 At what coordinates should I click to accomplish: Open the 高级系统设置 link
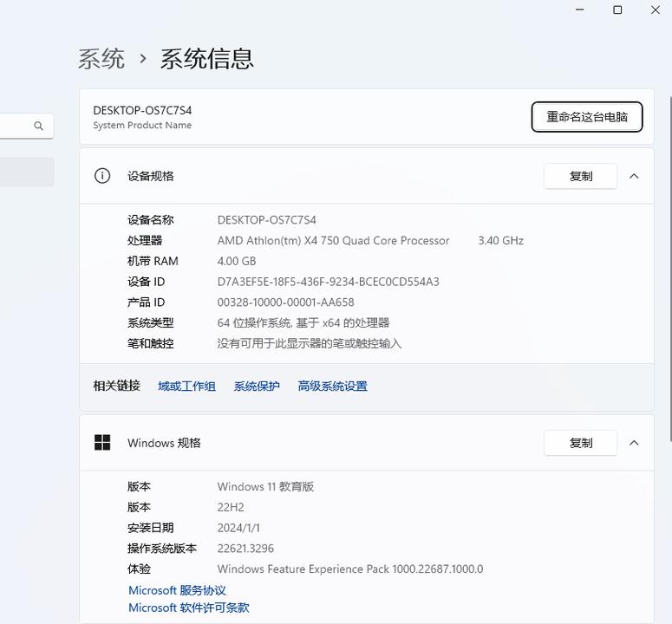333,387
